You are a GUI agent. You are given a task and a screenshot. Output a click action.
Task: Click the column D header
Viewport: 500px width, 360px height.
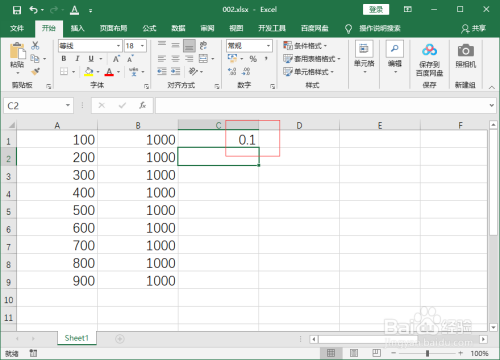[x=299, y=125]
